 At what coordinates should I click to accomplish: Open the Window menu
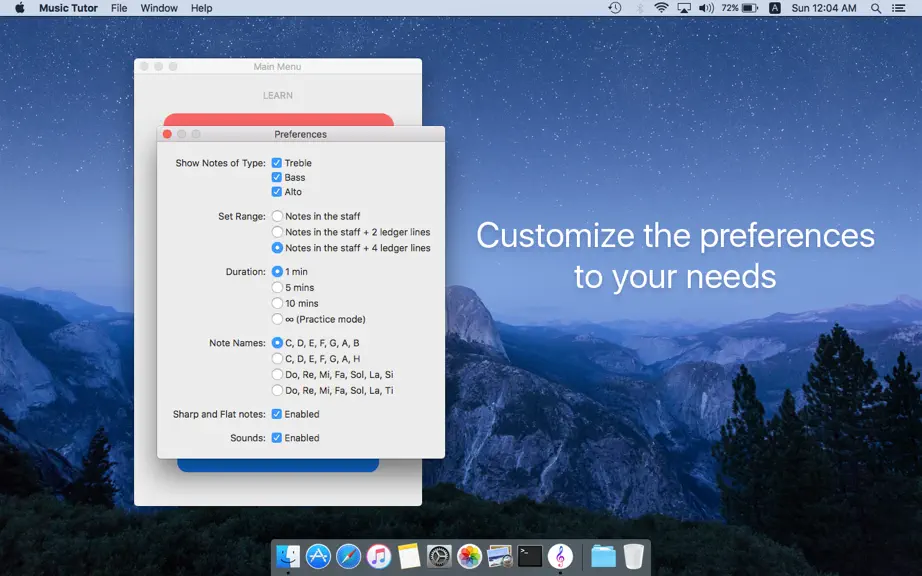159,8
